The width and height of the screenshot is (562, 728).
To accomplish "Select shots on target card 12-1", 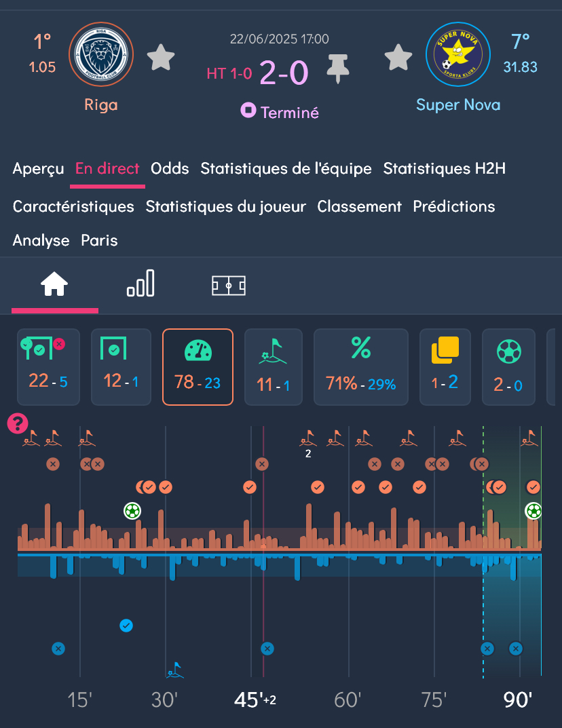I will click(121, 367).
